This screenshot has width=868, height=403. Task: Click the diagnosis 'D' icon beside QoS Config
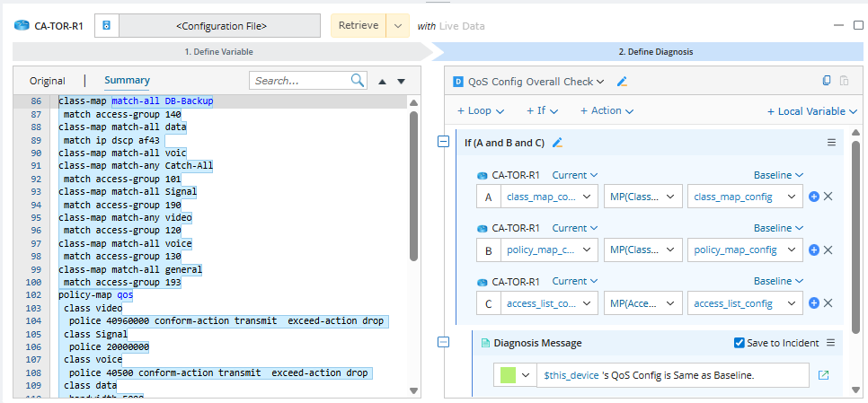457,82
